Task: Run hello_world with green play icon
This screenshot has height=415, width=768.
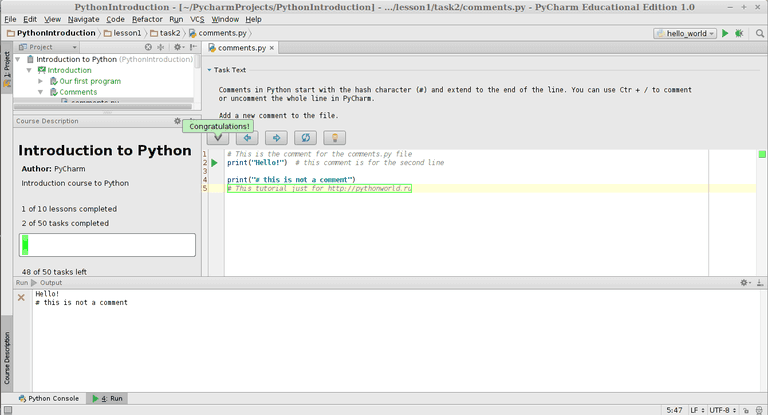Action: point(725,33)
